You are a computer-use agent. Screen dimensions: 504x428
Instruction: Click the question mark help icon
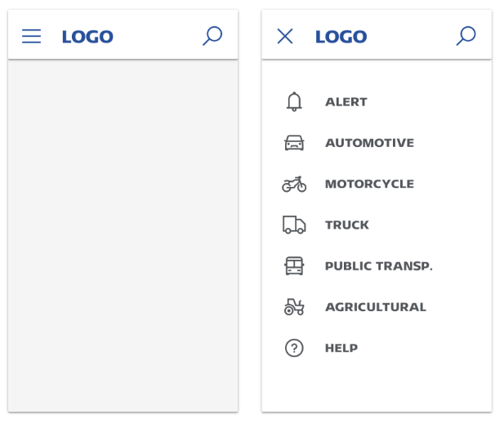tap(294, 348)
